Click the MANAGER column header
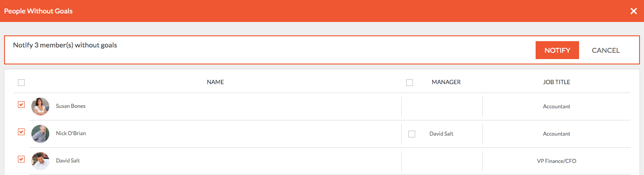 click(446, 82)
